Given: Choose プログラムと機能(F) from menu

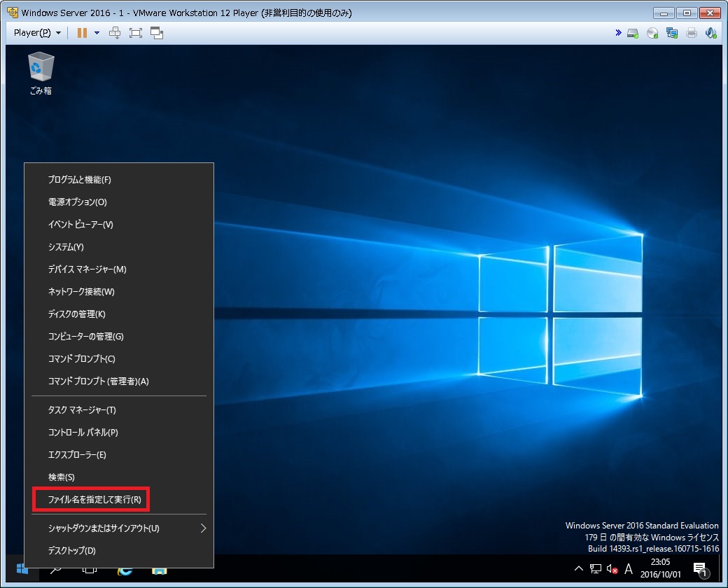Looking at the screenshot, I should (119, 180).
